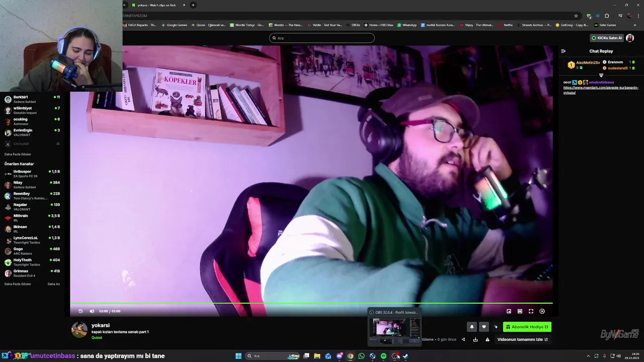Seek on the green video progress bar
The height and width of the screenshot is (362, 644).
(x=311, y=303)
